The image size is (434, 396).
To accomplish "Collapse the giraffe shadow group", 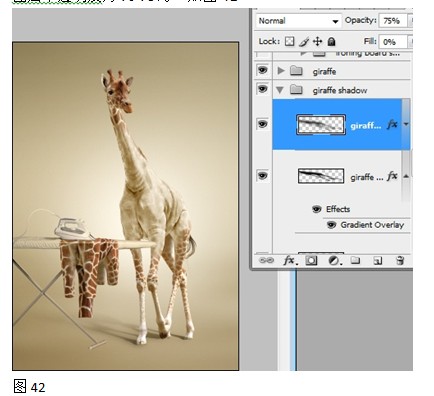I will tap(280, 90).
